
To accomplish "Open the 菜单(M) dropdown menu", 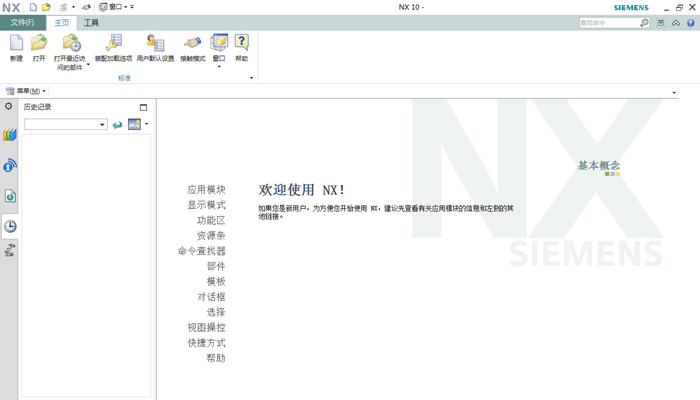I will pos(26,91).
